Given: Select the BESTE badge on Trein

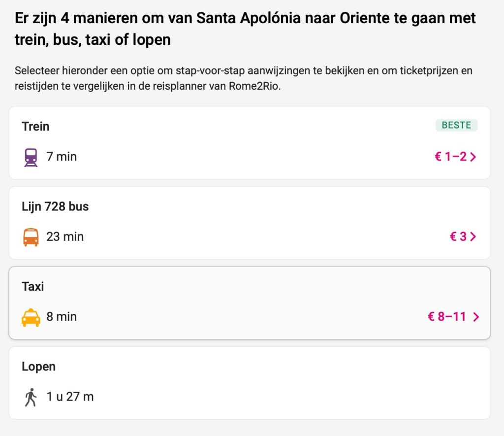Looking at the screenshot, I should coord(456,125).
